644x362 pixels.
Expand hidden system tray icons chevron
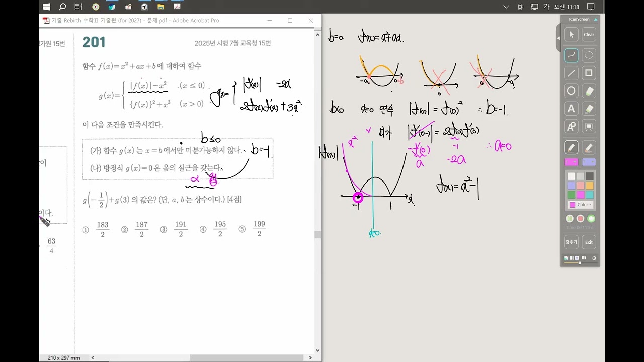(x=506, y=7)
